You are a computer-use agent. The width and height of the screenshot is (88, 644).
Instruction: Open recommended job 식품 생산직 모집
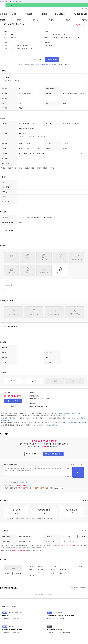60,615
